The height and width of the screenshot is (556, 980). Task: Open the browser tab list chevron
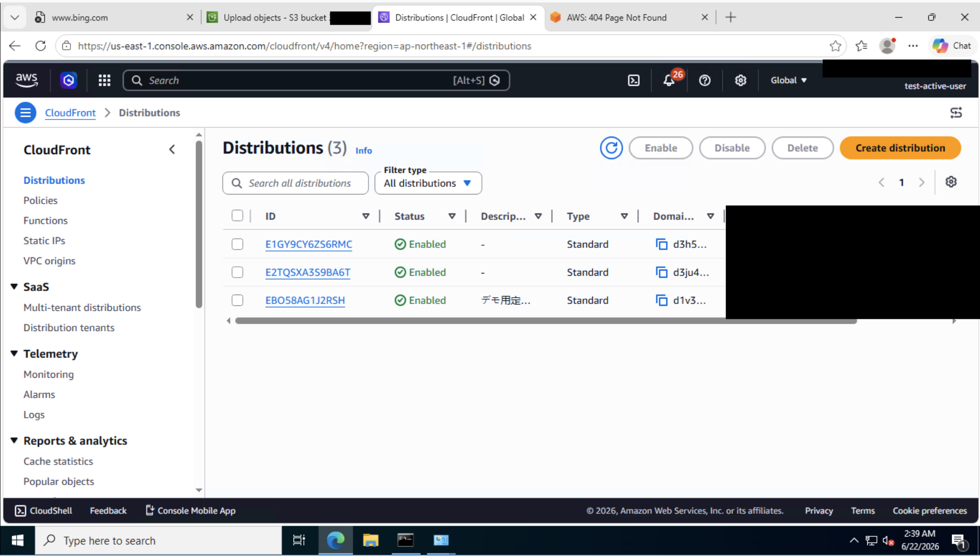coord(15,18)
